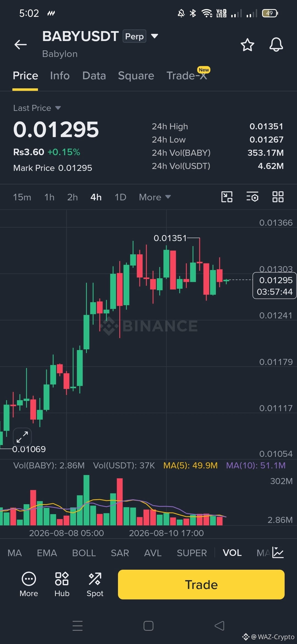
Task: Tap the 24h High value 0.01351
Action: pos(266,126)
